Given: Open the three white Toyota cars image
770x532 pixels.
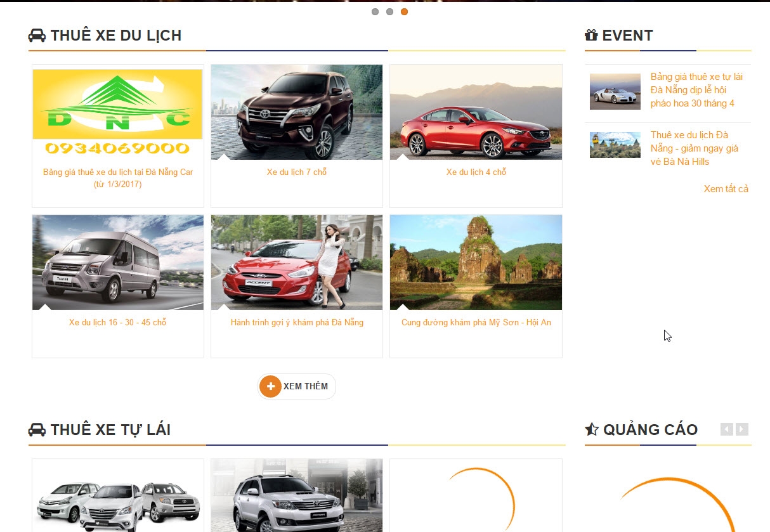Looking at the screenshot, I should pyautogui.click(x=118, y=496).
